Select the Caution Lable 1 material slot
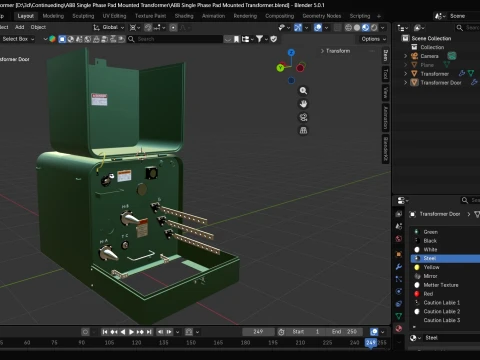The image size is (480, 360). click(445, 303)
